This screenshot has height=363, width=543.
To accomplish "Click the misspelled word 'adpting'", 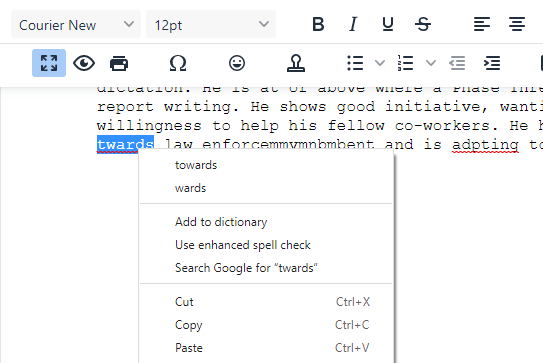I will click(x=485, y=144).
